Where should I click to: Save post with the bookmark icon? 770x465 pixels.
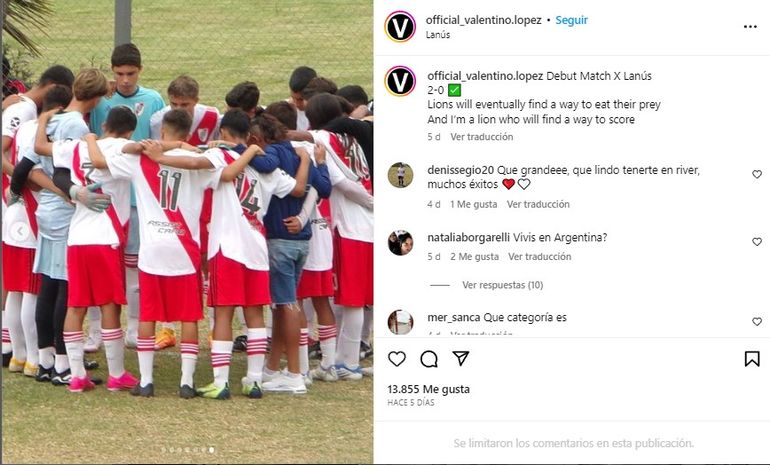(752, 359)
